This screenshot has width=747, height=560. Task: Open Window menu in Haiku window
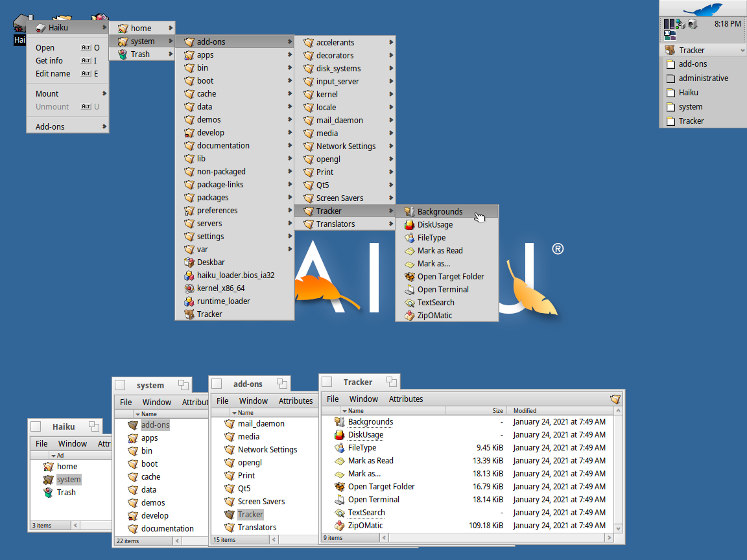[73, 444]
